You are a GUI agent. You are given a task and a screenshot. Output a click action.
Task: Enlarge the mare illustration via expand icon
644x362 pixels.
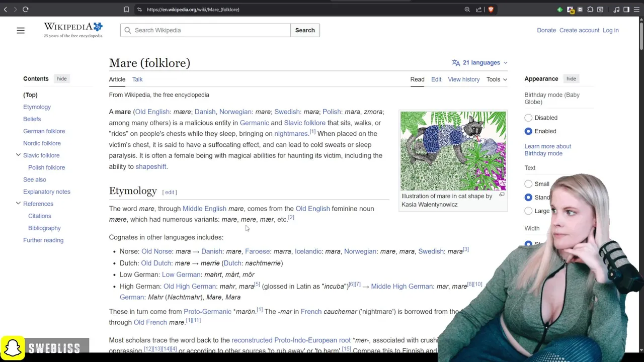tap(502, 195)
